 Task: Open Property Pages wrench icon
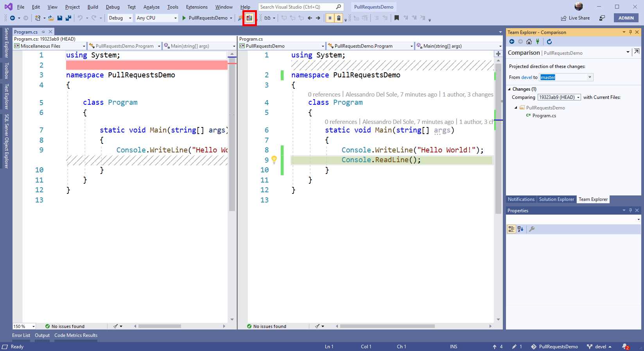(x=532, y=229)
